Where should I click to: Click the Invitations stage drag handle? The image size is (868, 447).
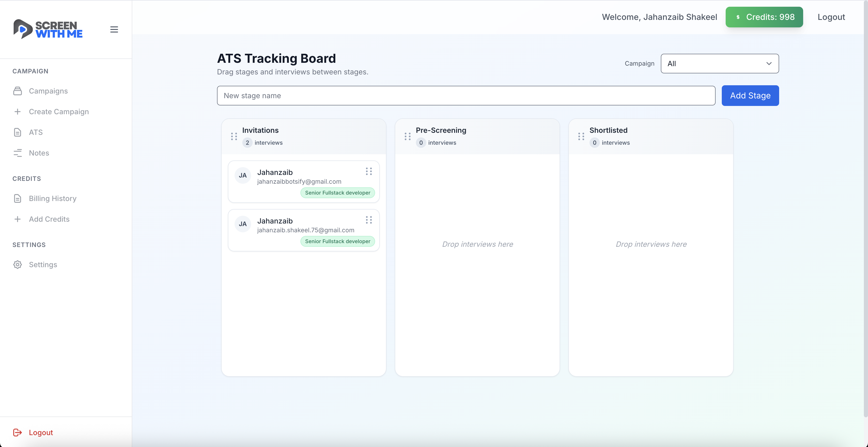[234, 136]
